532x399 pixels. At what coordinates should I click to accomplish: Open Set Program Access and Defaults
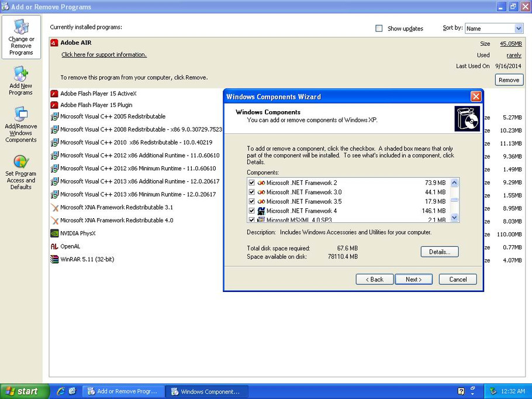20,172
